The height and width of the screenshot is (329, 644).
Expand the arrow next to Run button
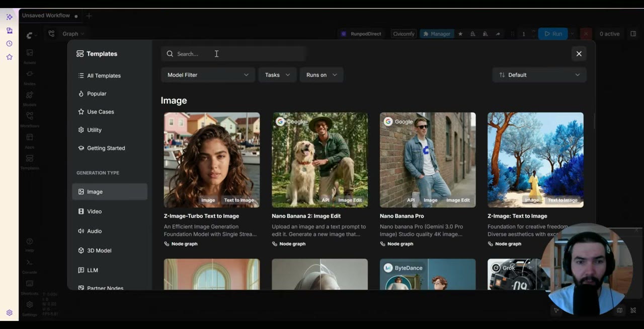pyautogui.click(x=572, y=34)
